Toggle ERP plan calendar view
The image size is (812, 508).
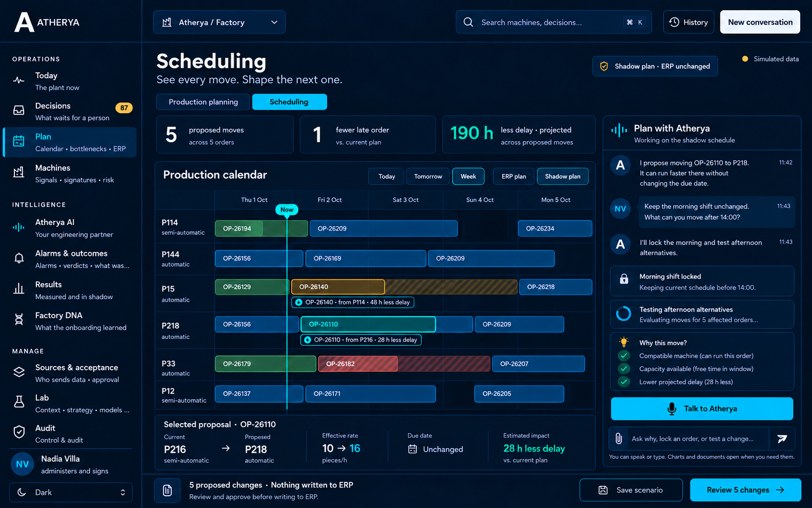[x=514, y=177]
